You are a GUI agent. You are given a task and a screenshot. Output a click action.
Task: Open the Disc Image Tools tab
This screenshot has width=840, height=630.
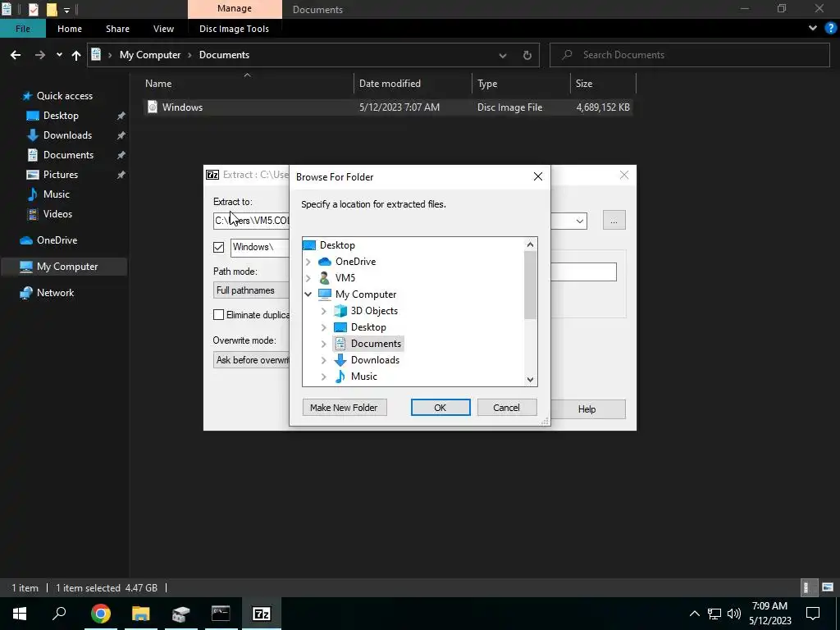[234, 29]
